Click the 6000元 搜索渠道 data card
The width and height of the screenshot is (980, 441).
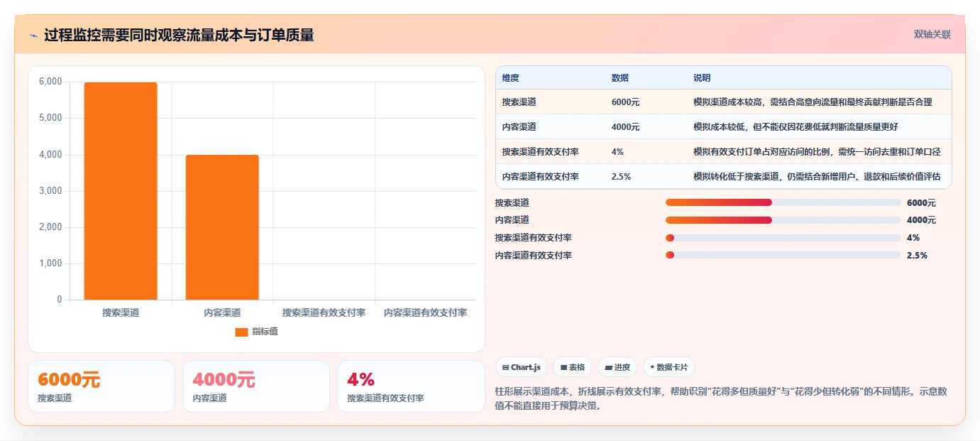click(101, 386)
